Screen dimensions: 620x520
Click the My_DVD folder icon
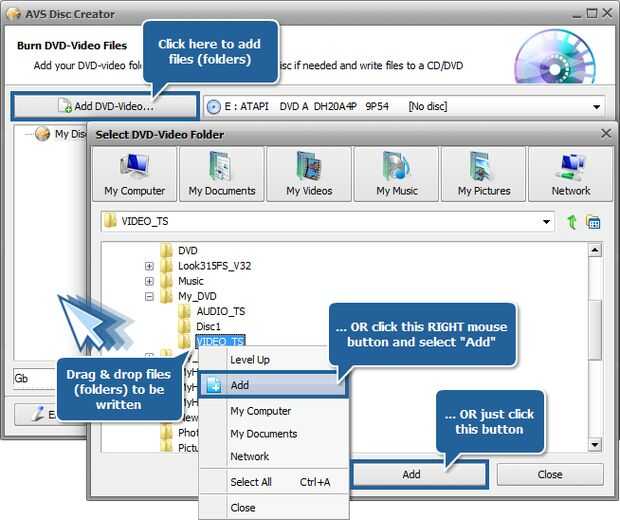click(166, 297)
